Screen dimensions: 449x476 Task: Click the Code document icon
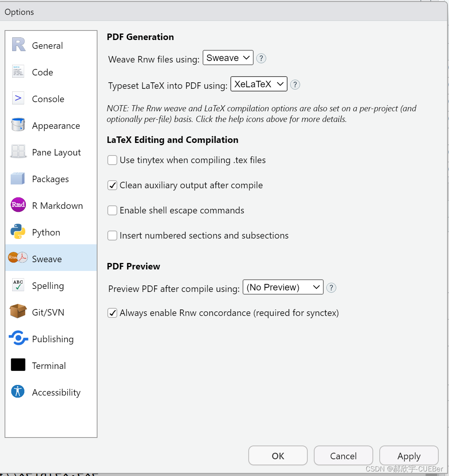point(18,71)
